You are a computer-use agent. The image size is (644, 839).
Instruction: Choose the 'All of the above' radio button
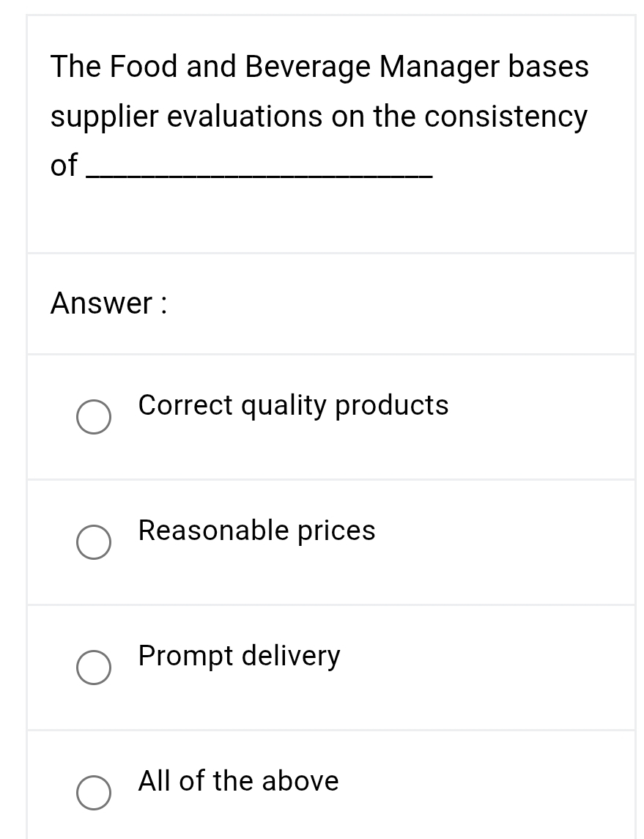tap(93, 793)
